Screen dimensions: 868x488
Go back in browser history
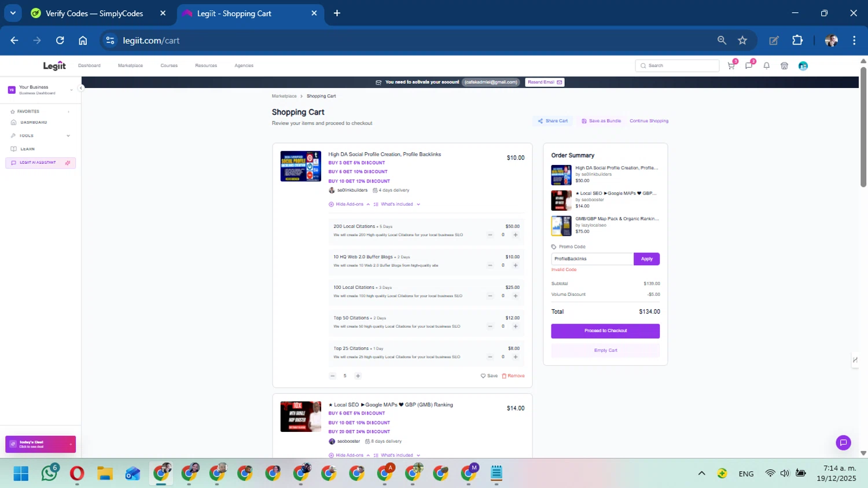coord(14,41)
